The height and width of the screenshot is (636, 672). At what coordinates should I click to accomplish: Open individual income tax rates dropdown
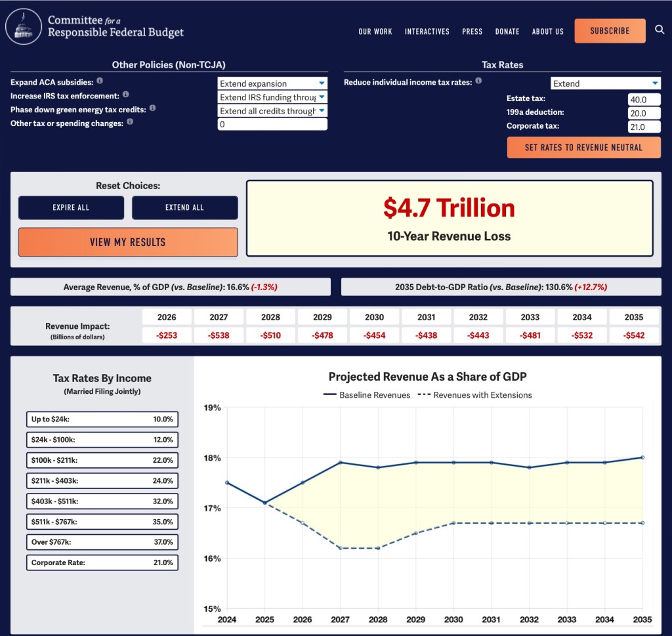[x=605, y=83]
